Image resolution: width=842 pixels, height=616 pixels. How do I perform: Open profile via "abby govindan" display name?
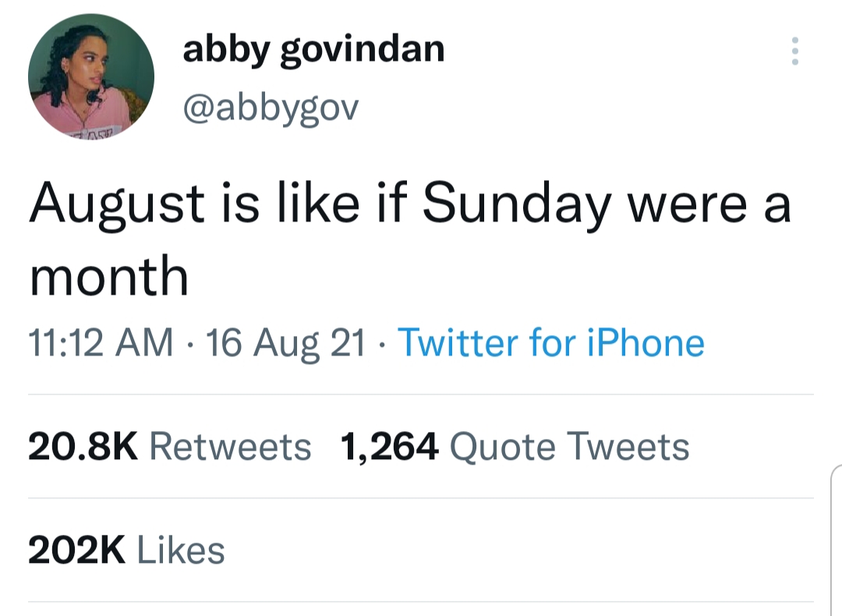[313, 49]
